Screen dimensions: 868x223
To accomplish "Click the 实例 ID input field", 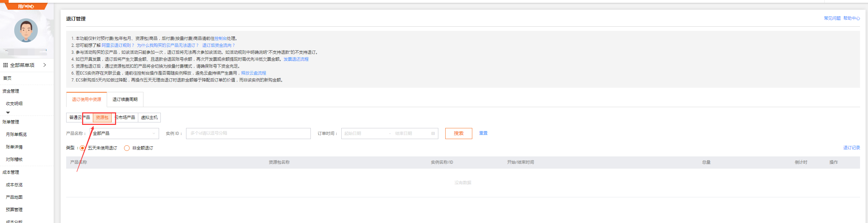I will 248,134.
